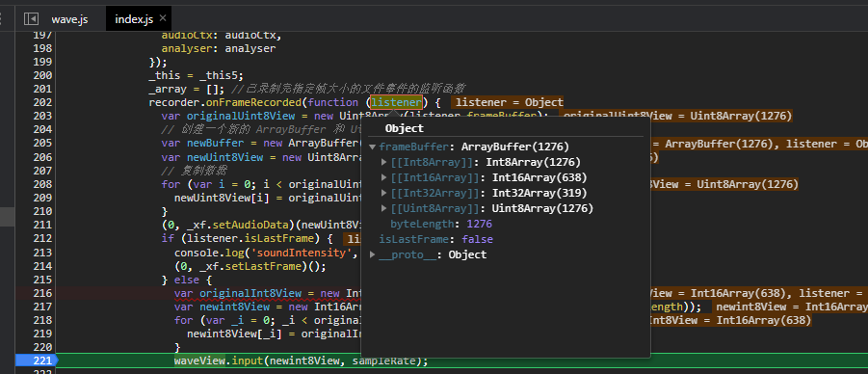Screen dimensions: 868x374
Task: Click the byteLength value 1276
Action: [x=480, y=224]
